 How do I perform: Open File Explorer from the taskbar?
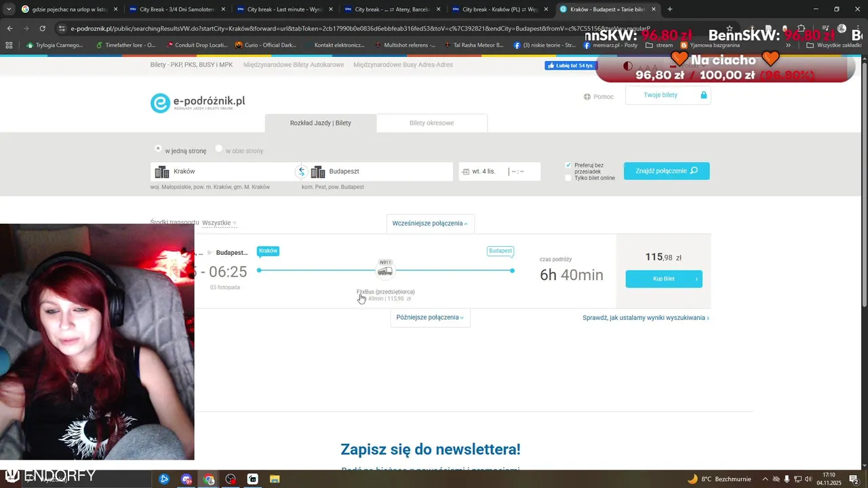click(275, 479)
